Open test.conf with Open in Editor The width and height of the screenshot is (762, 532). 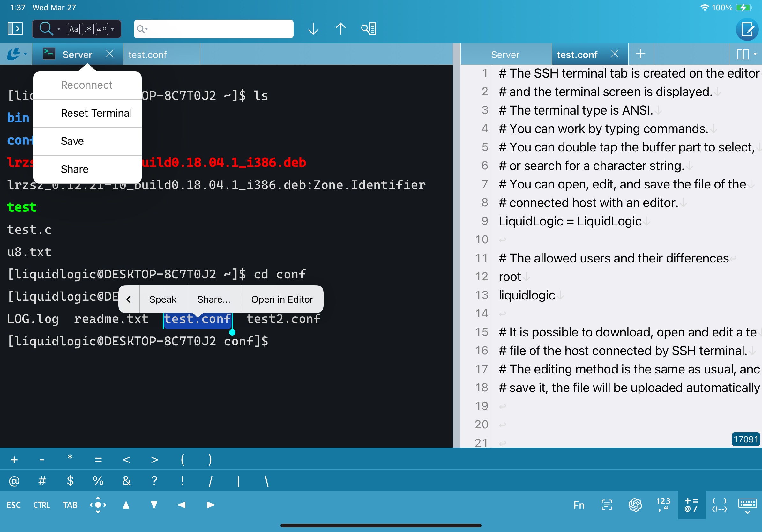click(282, 299)
